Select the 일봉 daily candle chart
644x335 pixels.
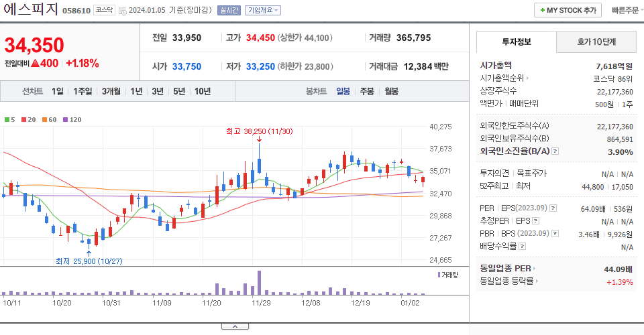point(343,91)
